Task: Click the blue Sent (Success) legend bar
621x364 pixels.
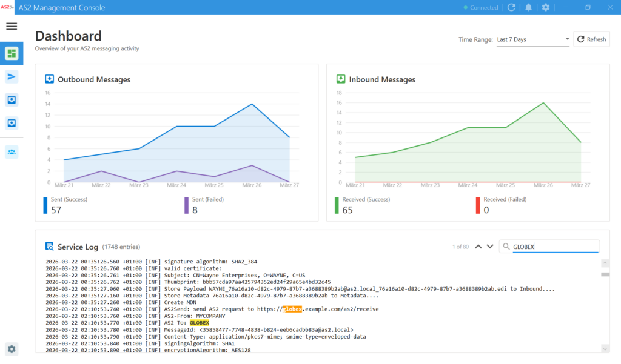Action: [x=45, y=205]
